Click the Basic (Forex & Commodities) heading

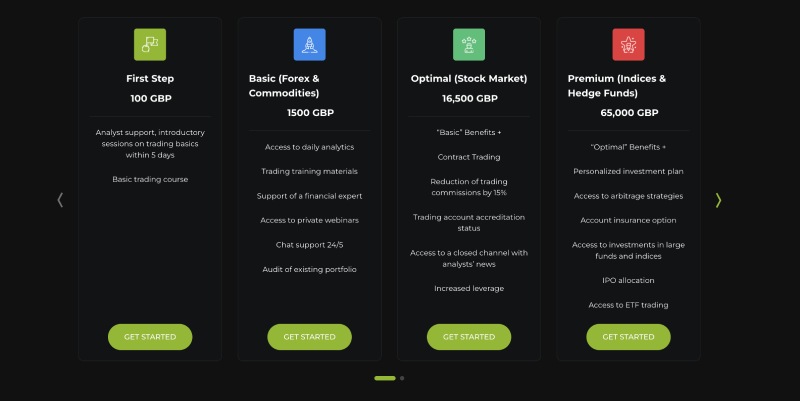(x=284, y=85)
